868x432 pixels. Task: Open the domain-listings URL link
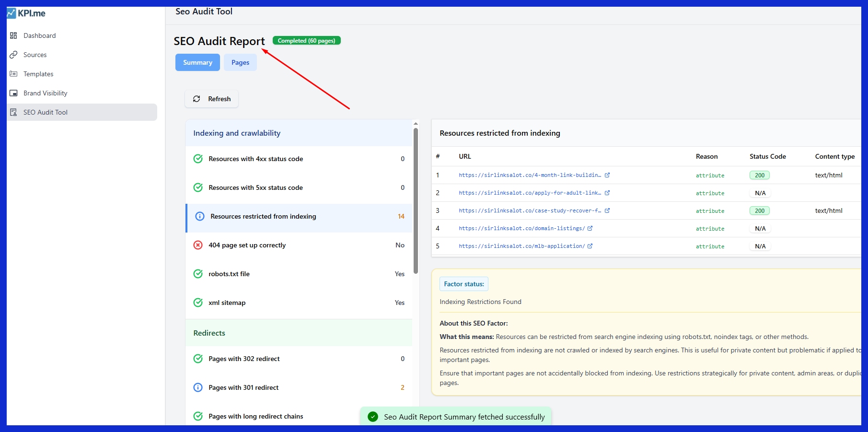point(521,228)
